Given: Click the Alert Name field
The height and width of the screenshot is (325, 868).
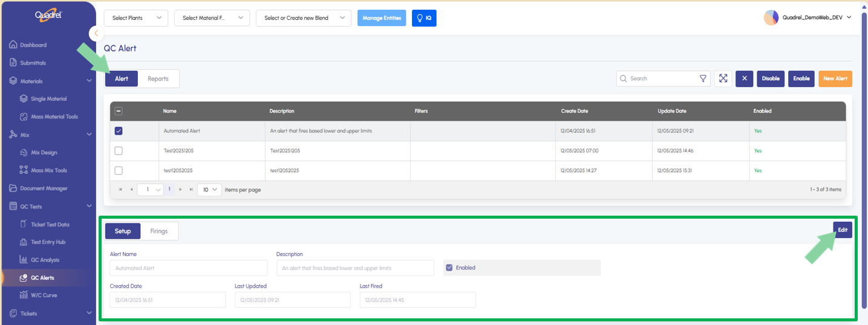Looking at the screenshot, I should [x=189, y=268].
